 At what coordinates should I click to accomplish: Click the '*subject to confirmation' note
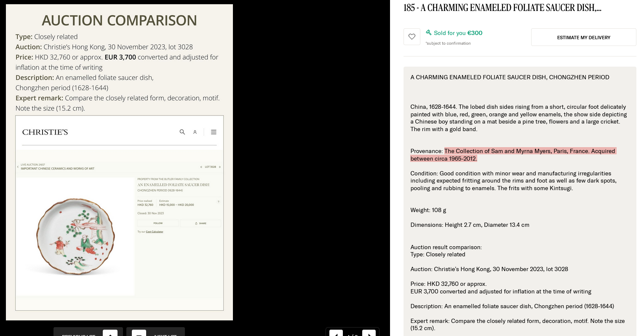(x=448, y=43)
